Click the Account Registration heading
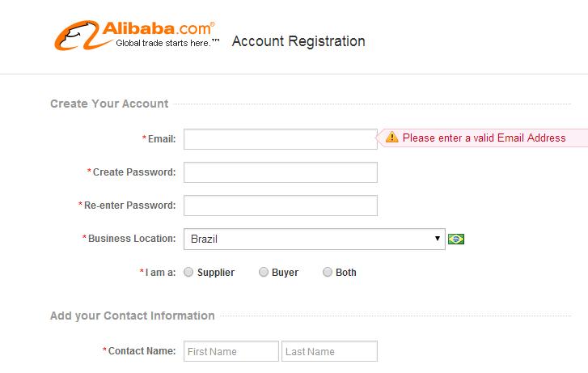 (x=298, y=41)
